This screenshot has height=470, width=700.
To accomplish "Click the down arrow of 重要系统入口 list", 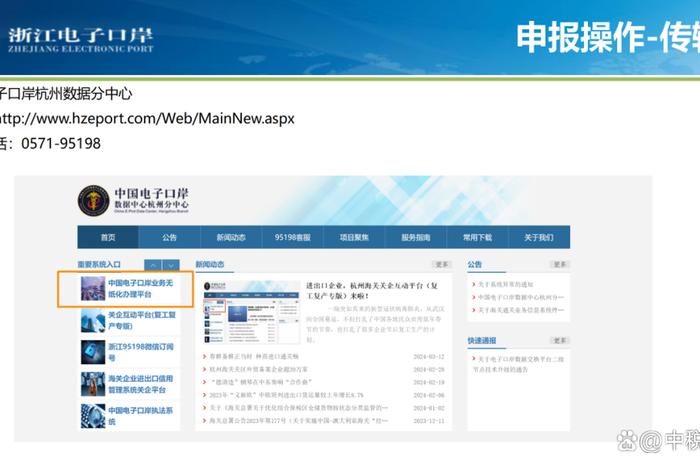I will [x=171, y=265].
